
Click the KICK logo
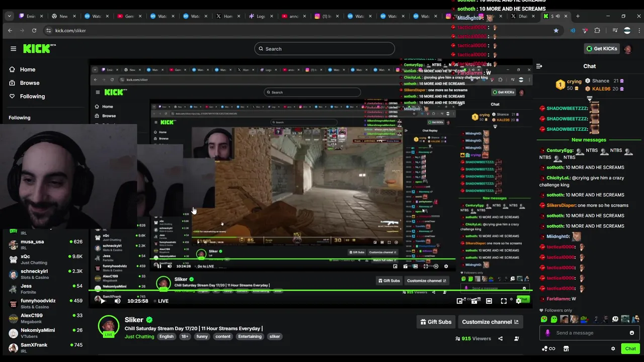(x=40, y=48)
